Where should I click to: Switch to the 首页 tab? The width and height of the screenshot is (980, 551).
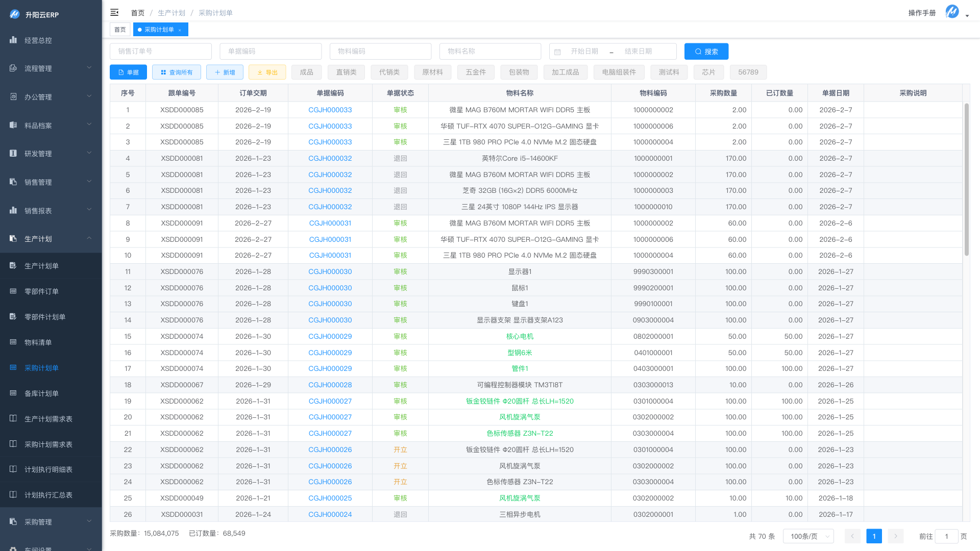coord(120,30)
